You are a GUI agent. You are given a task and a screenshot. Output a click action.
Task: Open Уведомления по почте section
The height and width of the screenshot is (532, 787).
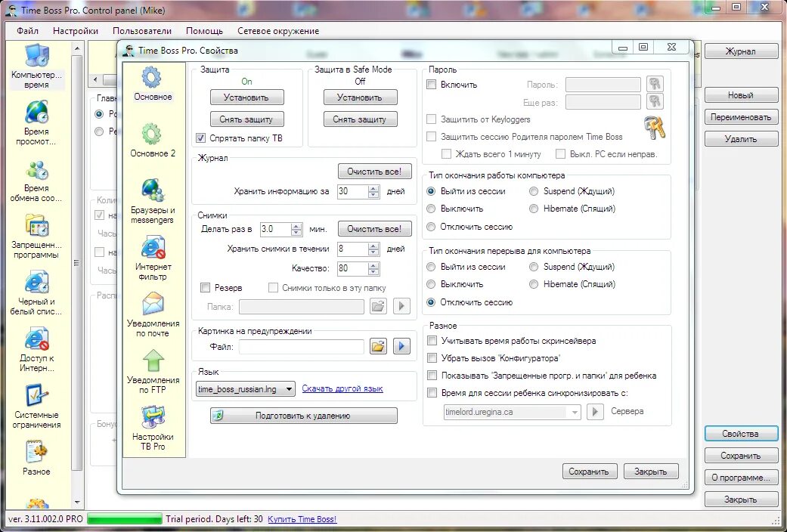[x=153, y=315]
